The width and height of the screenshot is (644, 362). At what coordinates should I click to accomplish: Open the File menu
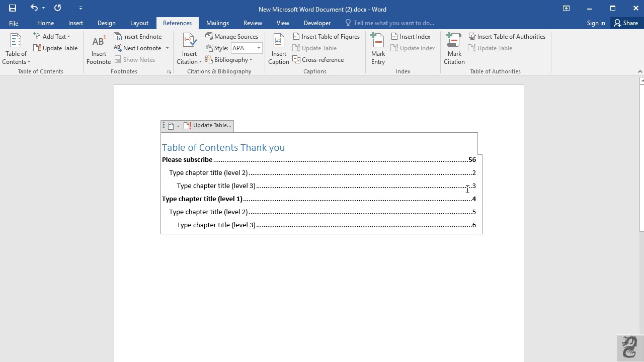click(x=14, y=23)
